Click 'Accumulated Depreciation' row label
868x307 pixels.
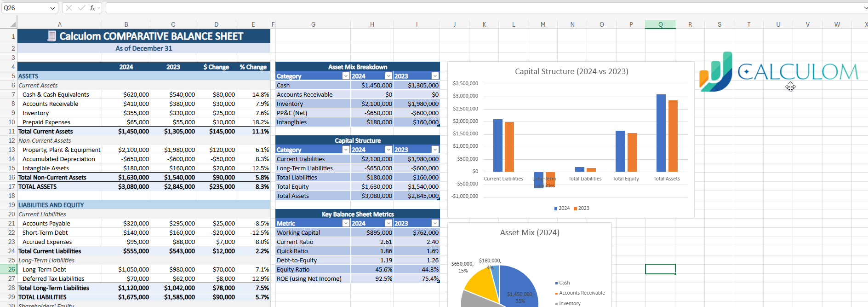pyautogui.click(x=60, y=159)
